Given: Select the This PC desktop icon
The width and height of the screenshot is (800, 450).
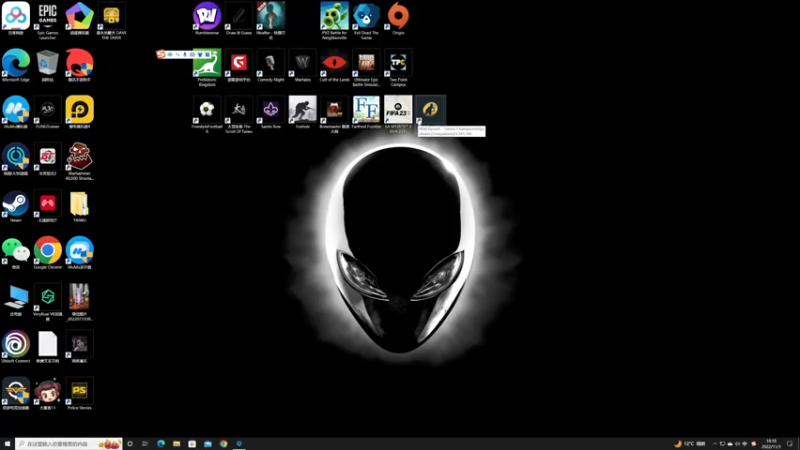Looking at the screenshot, I should coord(16,300).
